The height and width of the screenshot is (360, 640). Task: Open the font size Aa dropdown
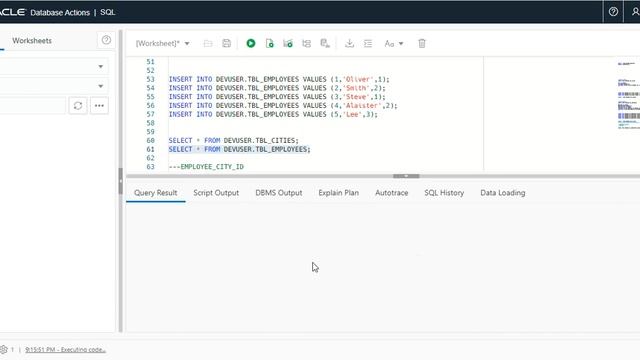coord(393,43)
